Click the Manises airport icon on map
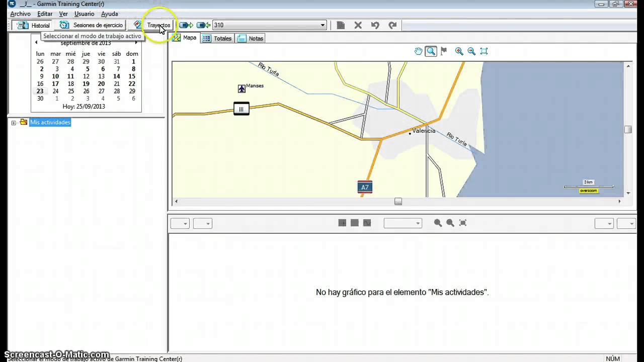Viewport: 644px width, 362px height. 242,88
